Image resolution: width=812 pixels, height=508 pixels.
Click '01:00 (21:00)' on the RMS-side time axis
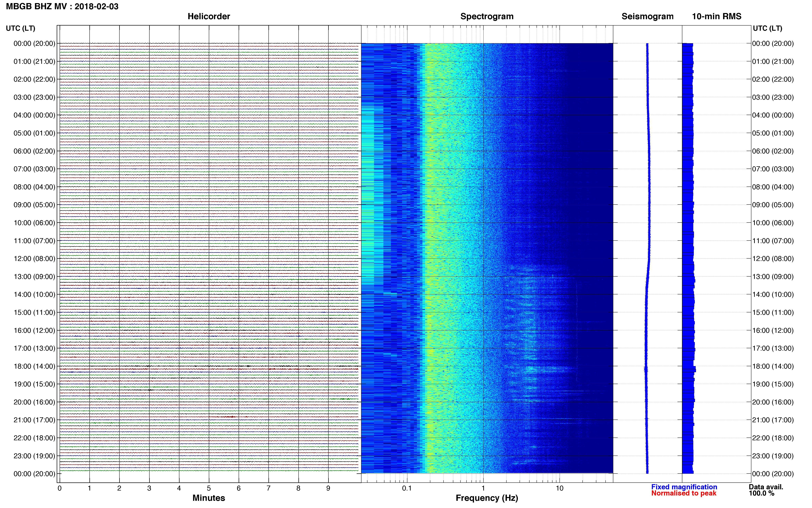tap(773, 62)
